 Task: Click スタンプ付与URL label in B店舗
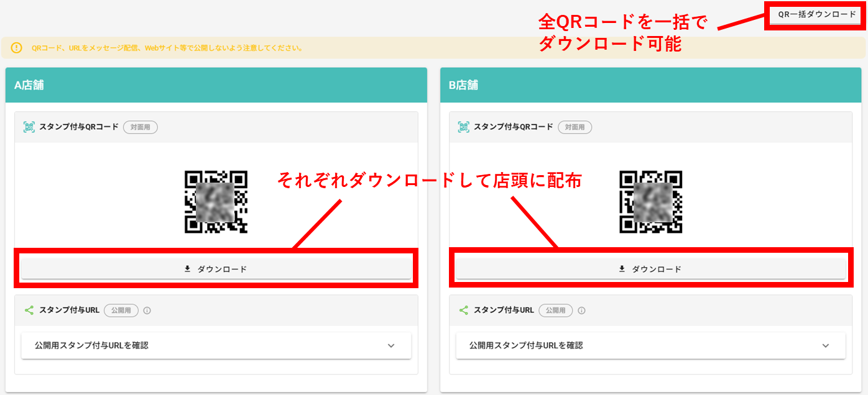[x=504, y=310]
